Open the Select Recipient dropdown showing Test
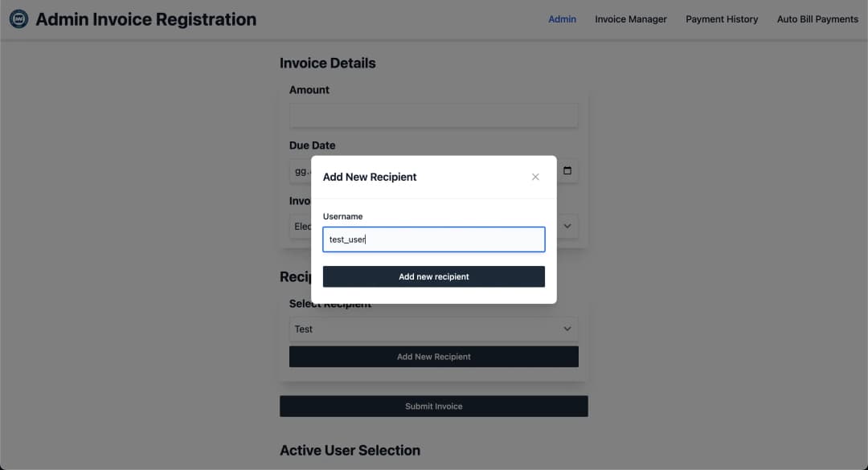Viewport: 868px width, 470px height. [433, 329]
